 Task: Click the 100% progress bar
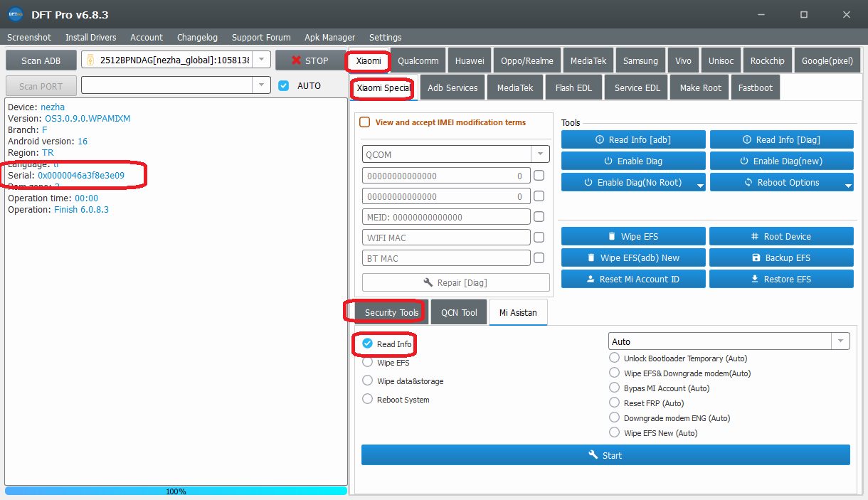coord(176,491)
